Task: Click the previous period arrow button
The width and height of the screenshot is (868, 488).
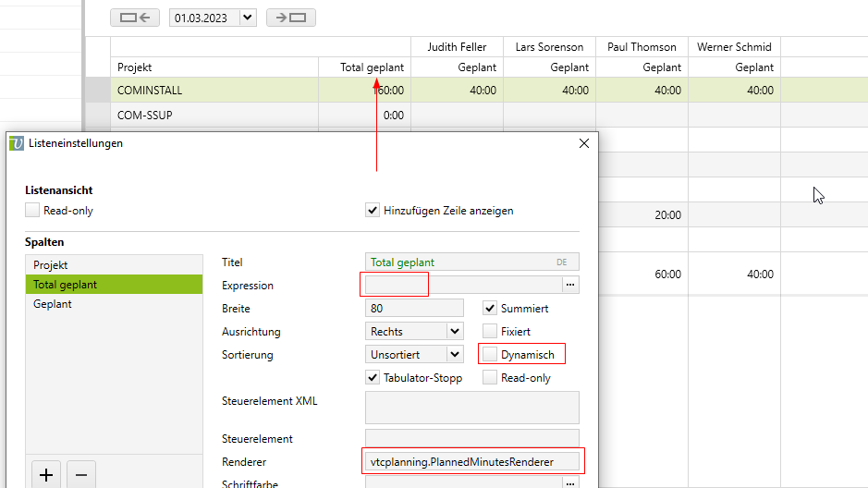Action: tap(135, 18)
